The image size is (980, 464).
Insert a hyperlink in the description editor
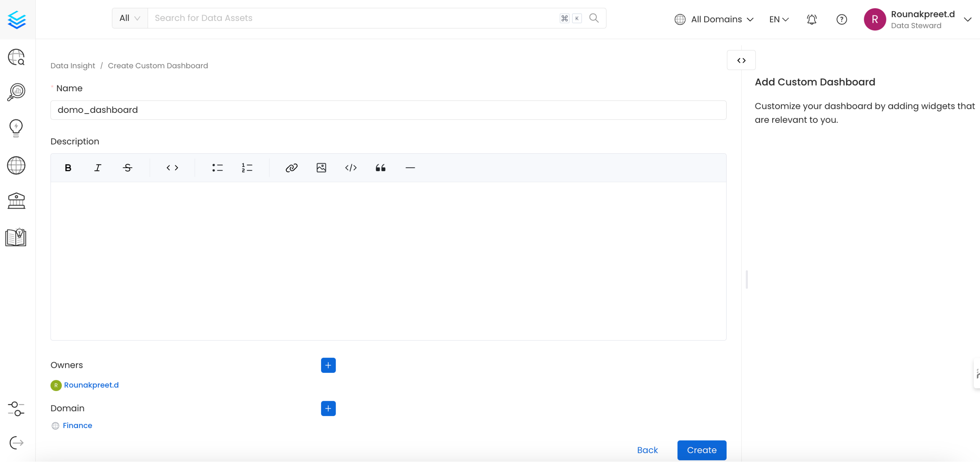[x=291, y=167]
